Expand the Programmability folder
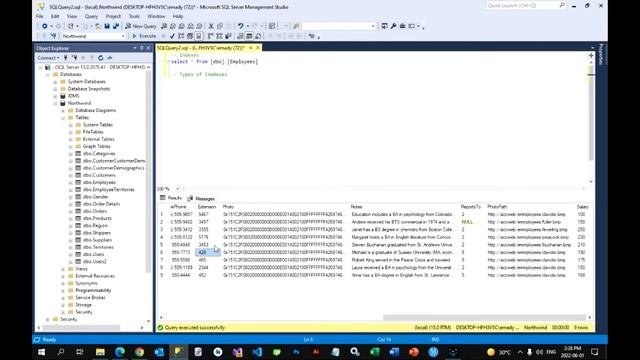This screenshot has height=360, width=640. pos(63,291)
